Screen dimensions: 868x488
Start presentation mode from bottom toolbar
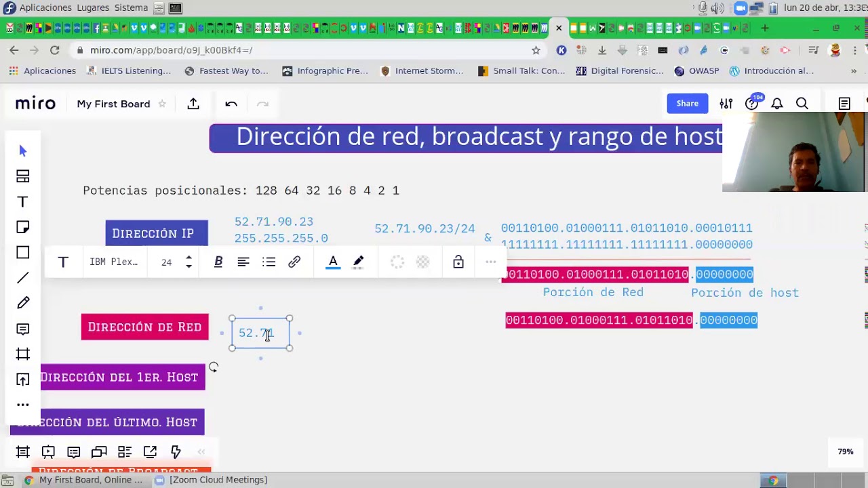tap(48, 451)
